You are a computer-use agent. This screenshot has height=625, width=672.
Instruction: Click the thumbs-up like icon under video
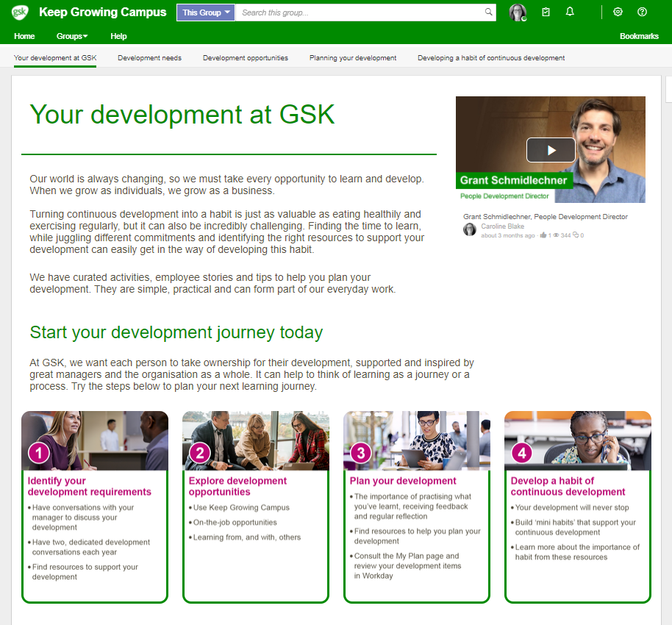pos(543,235)
